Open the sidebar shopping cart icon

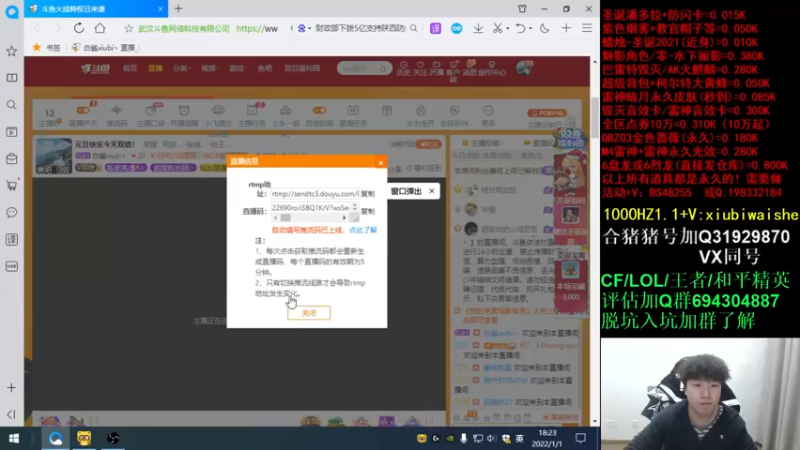[x=11, y=185]
